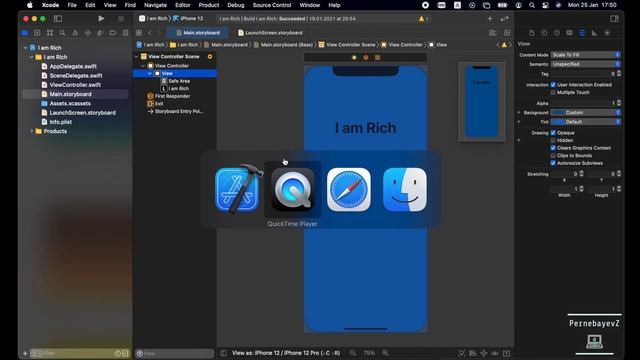Zoom in on the storyboard canvas
The height and width of the screenshot is (360, 640).
[x=385, y=353]
